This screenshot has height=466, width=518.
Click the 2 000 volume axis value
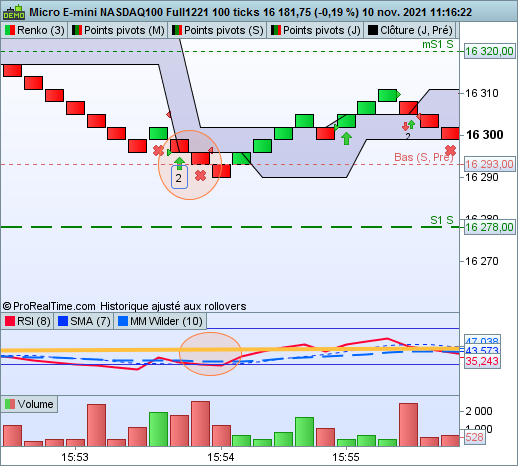[478, 411]
